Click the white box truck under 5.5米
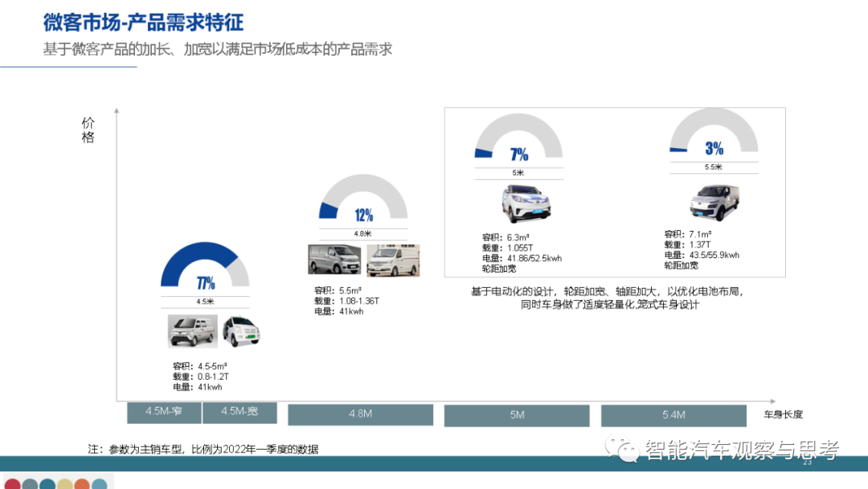 (x=715, y=202)
